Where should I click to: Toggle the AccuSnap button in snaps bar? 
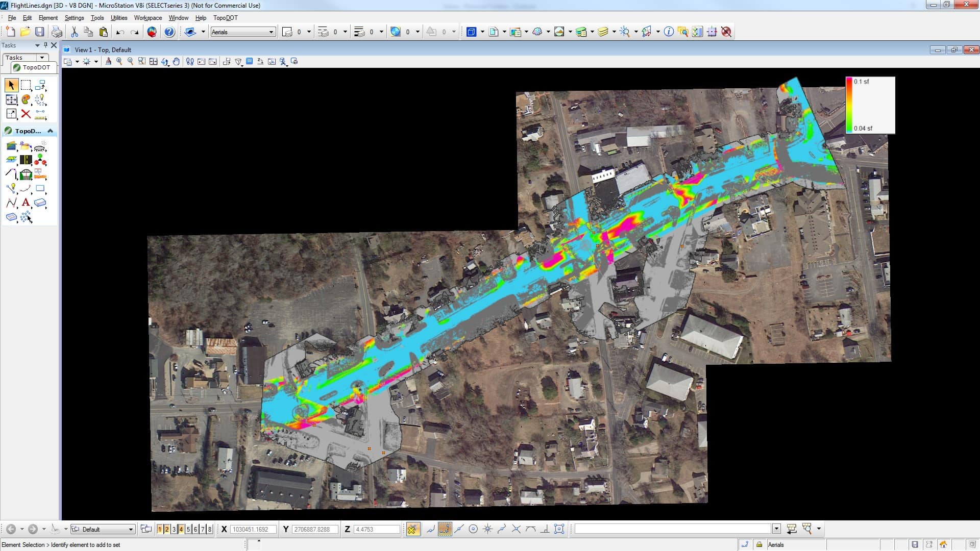pos(412,529)
